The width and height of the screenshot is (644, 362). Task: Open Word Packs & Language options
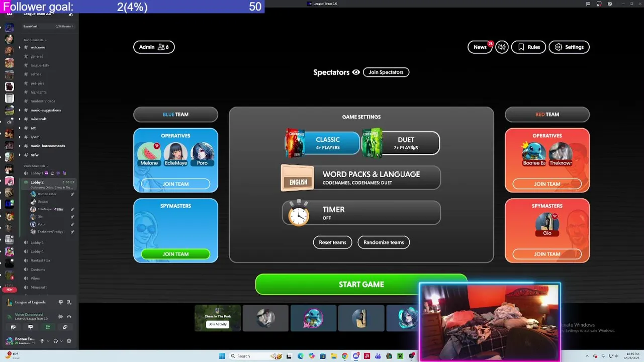pyautogui.click(x=361, y=178)
